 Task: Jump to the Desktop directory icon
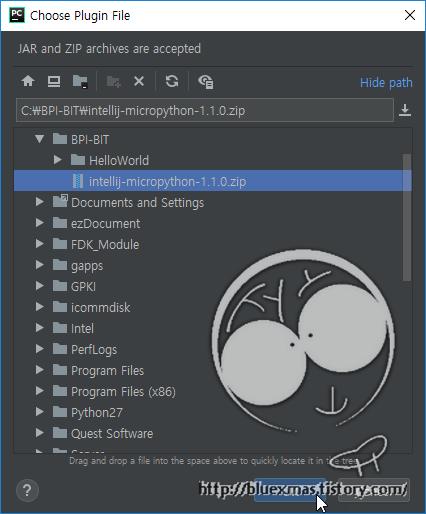coord(54,81)
